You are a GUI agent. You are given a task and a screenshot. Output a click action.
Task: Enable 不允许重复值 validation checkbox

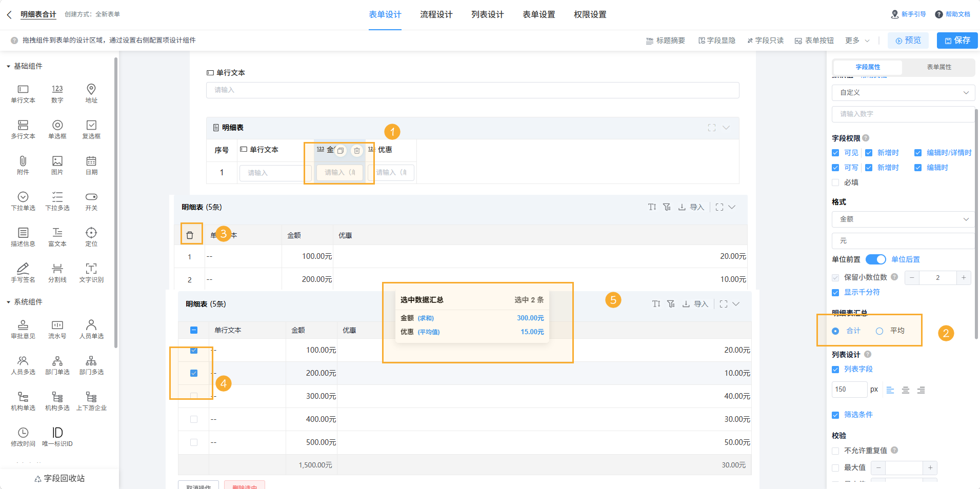pos(835,451)
